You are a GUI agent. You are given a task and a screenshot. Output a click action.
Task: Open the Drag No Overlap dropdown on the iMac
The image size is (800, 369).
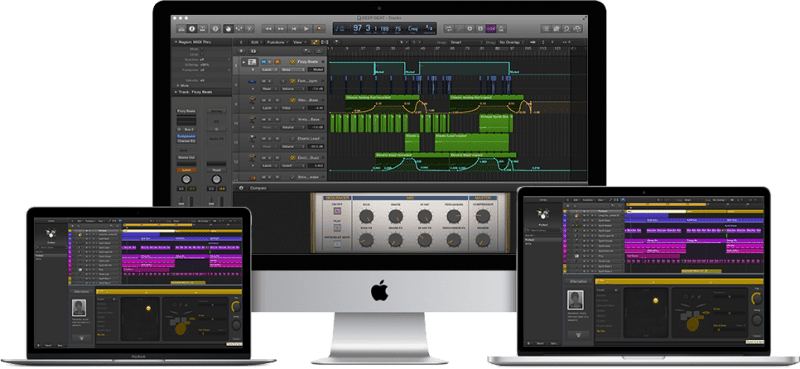512,42
